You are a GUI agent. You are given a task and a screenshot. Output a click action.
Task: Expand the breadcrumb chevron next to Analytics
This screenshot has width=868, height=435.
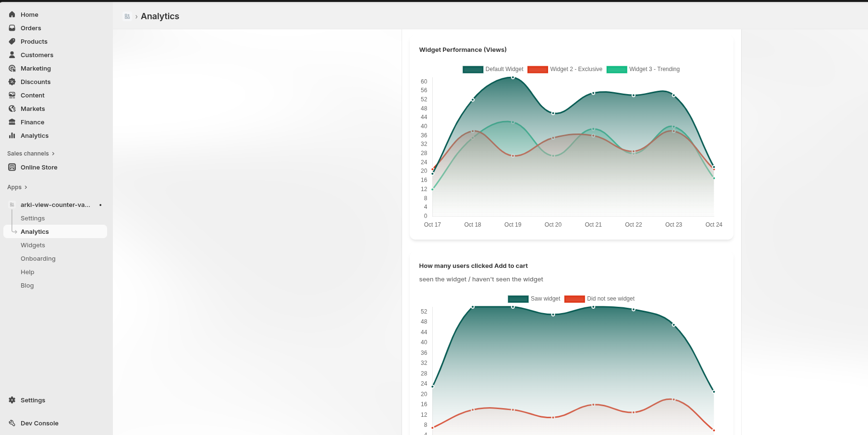(x=136, y=16)
